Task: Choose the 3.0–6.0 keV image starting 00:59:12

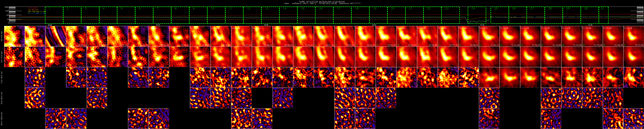Action: pos(489,36)
